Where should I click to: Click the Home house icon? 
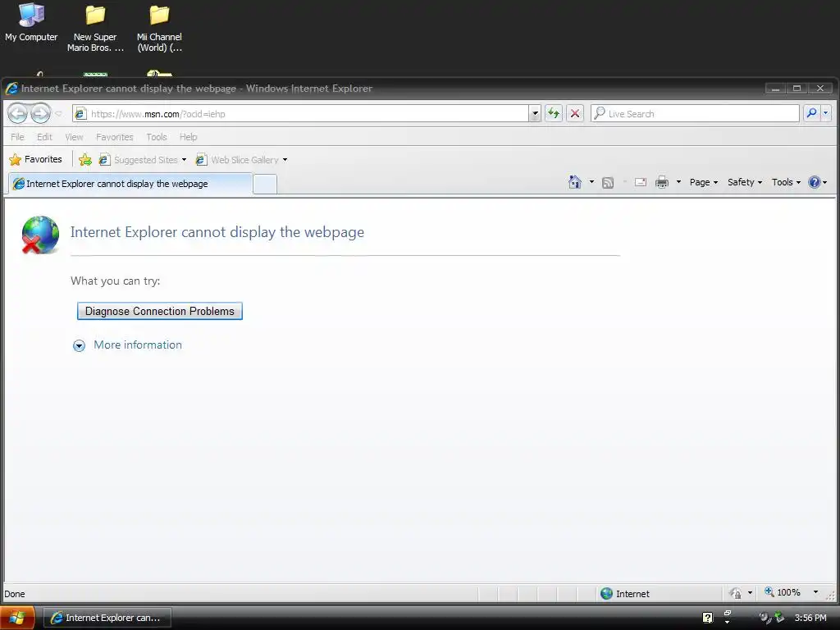pos(575,182)
